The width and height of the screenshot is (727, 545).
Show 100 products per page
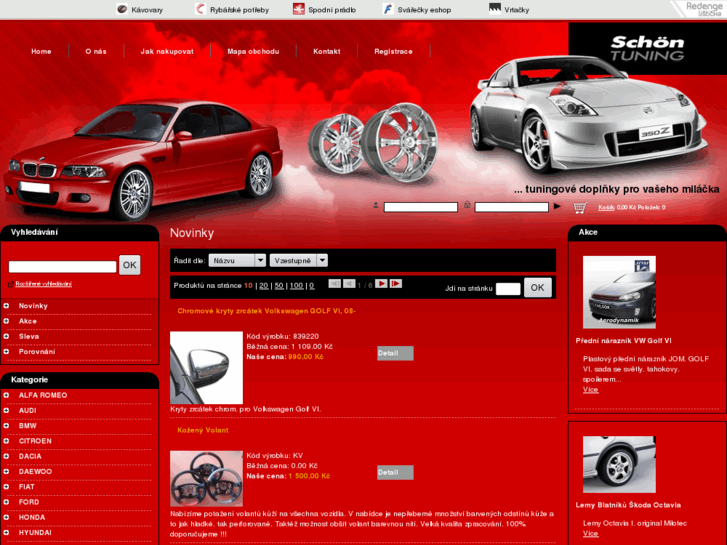pyautogui.click(x=297, y=286)
